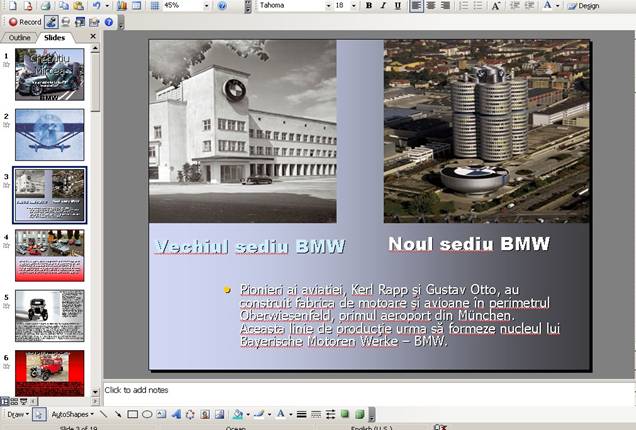Close the Outline/Slides pane
This screenshot has height=430, width=636.
point(93,37)
